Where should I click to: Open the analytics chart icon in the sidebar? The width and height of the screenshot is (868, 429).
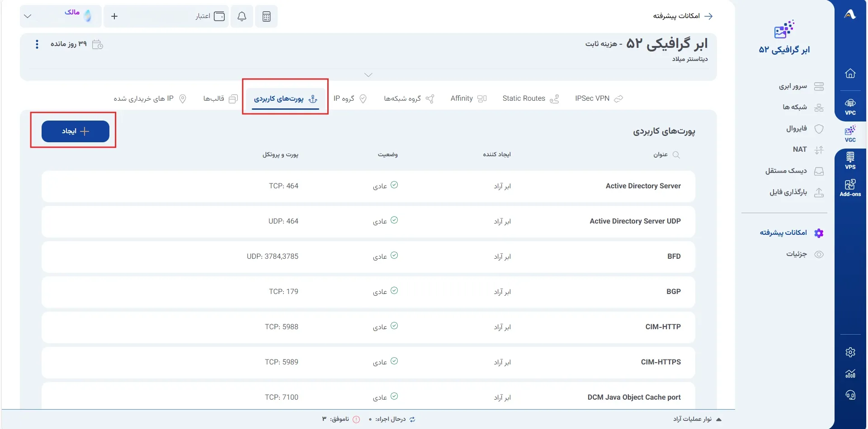(x=850, y=373)
